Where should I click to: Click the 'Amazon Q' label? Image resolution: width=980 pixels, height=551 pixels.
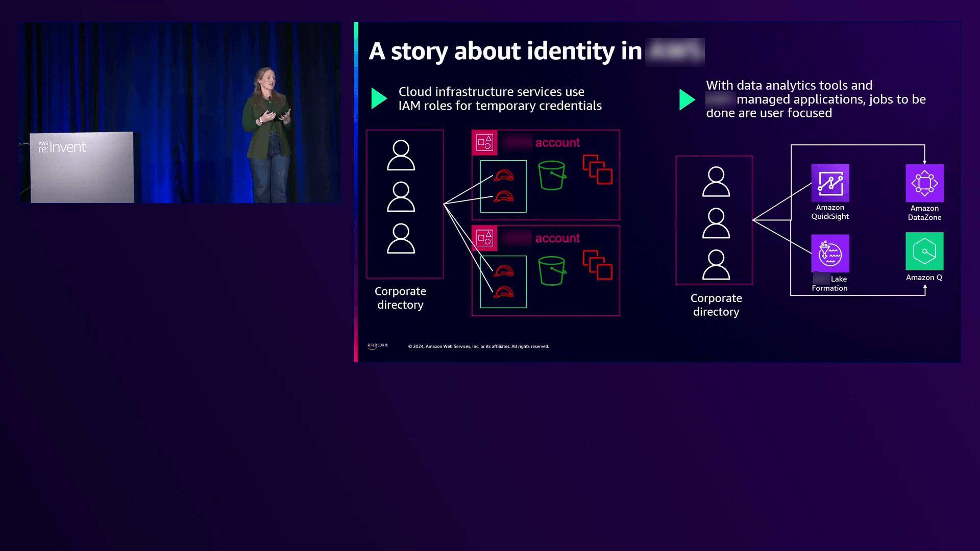(x=924, y=278)
